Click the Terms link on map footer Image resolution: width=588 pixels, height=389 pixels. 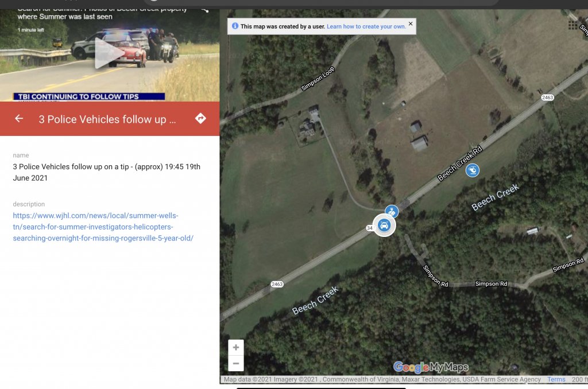556,379
